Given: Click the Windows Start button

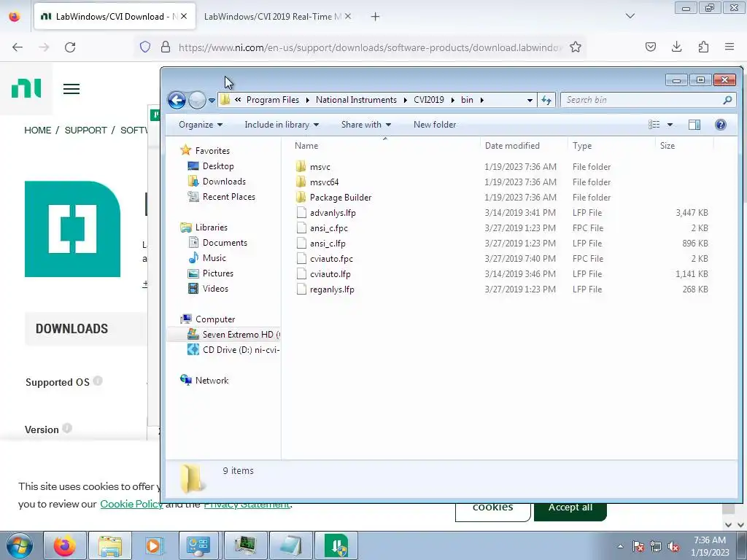Looking at the screenshot, I should coord(20,545).
